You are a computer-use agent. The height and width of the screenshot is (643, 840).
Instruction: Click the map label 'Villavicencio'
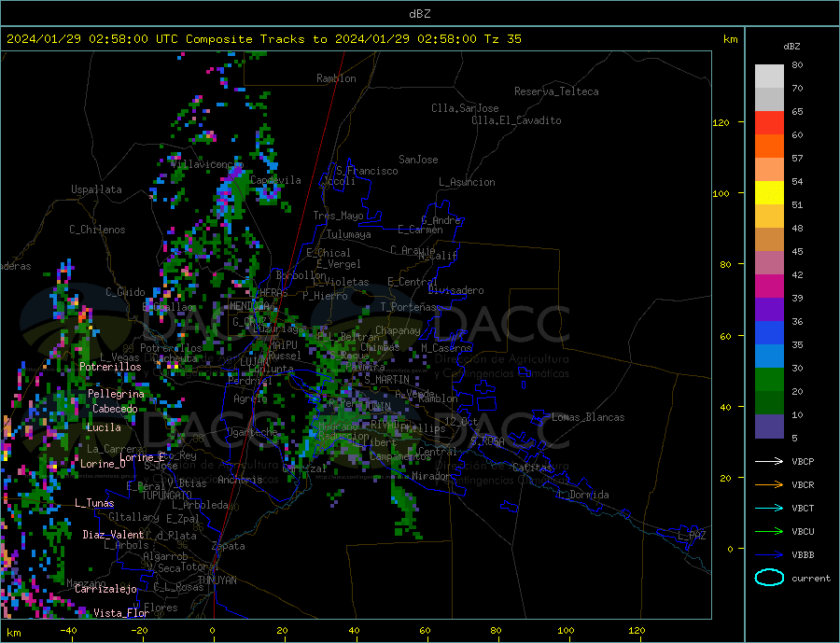point(207,164)
